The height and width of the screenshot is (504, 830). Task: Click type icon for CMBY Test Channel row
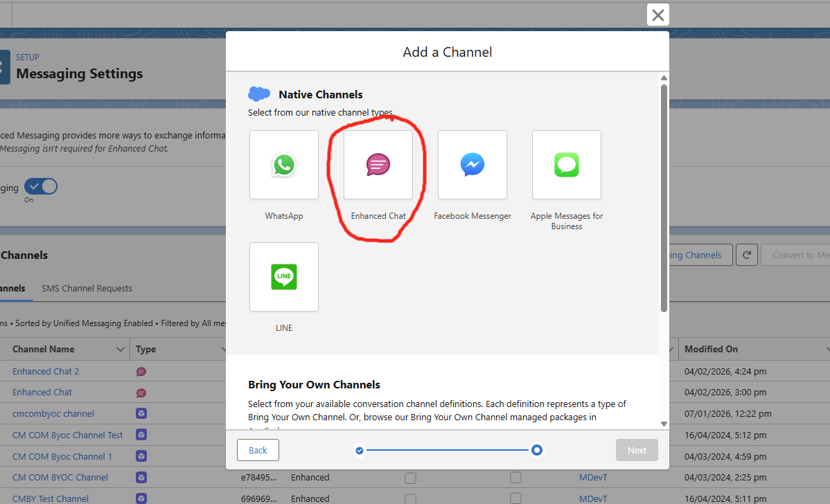pyautogui.click(x=141, y=498)
